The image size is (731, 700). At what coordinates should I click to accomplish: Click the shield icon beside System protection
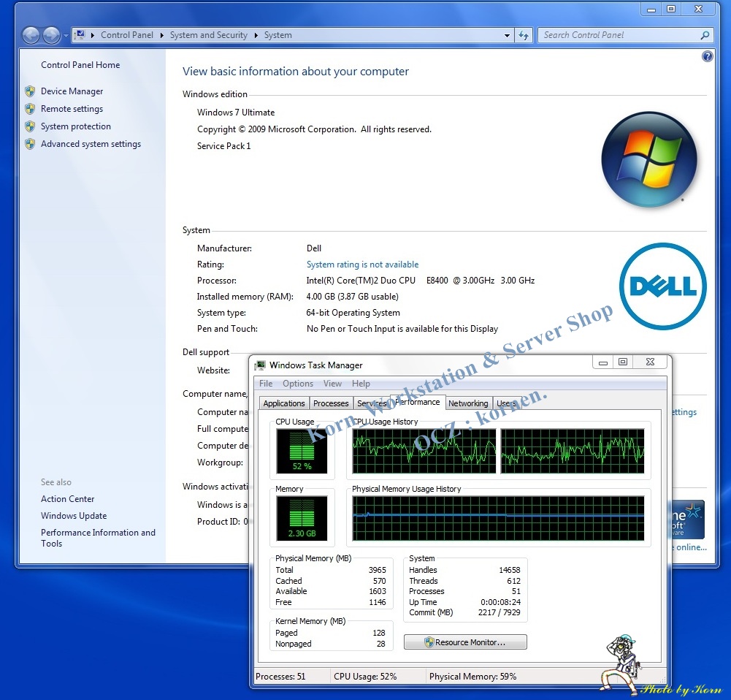pyautogui.click(x=30, y=126)
